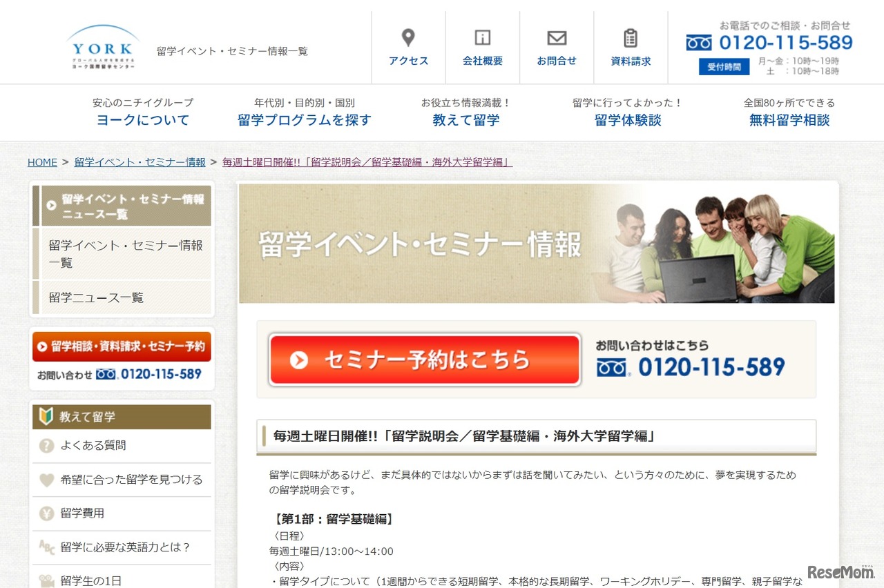
Task: Open the 教えて留学 navigation menu
Action: coord(466,112)
